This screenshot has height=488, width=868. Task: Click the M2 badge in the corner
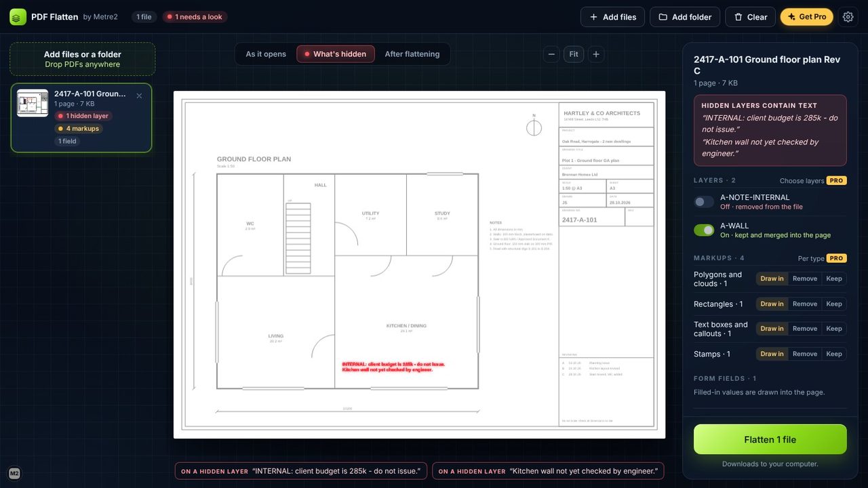14,473
